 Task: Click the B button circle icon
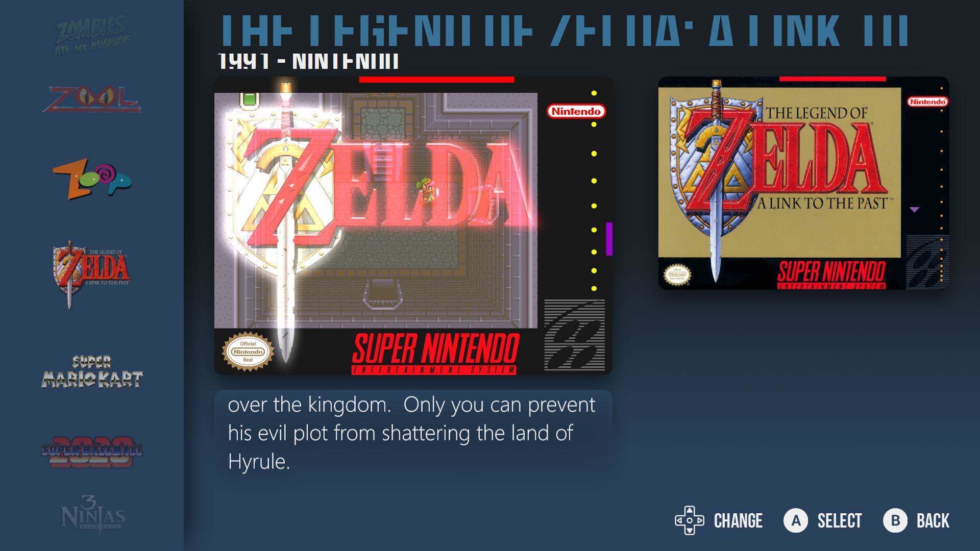click(x=895, y=520)
